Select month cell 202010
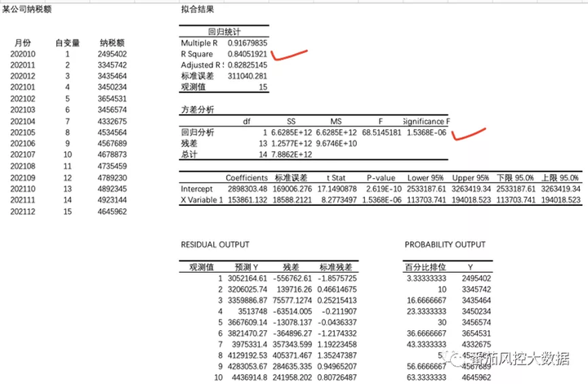The height and width of the screenshot is (384, 588). tap(25, 53)
